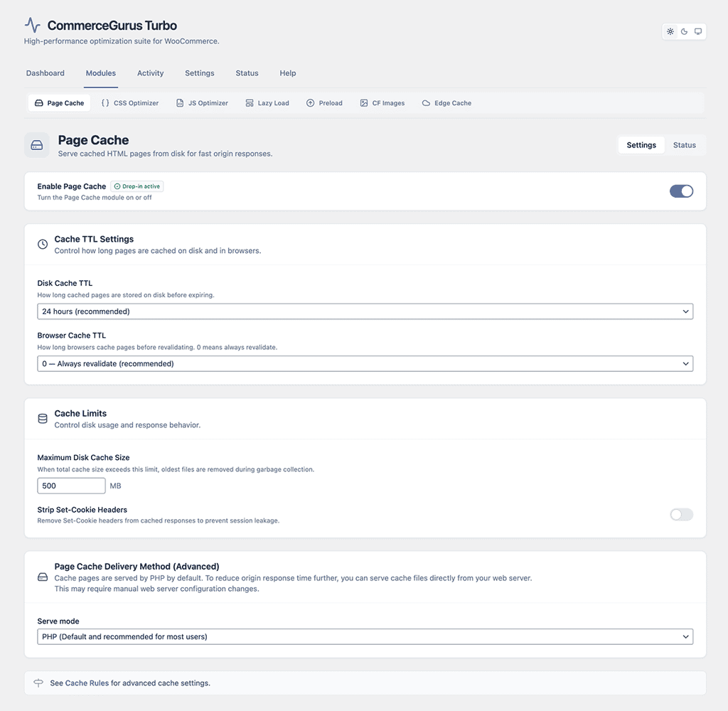Open the Serve mode dropdown
This screenshot has height=711, width=728.
coord(365,636)
